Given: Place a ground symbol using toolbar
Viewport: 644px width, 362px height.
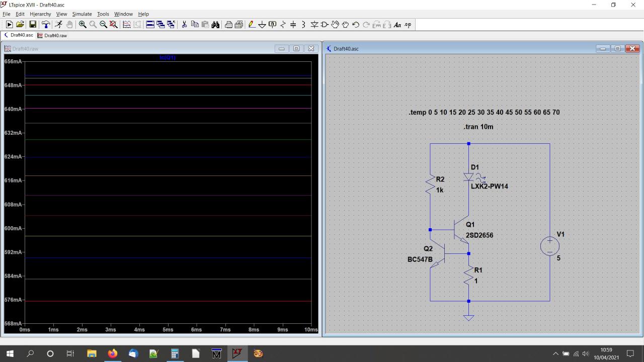Looking at the screenshot, I should pos(262,25).
